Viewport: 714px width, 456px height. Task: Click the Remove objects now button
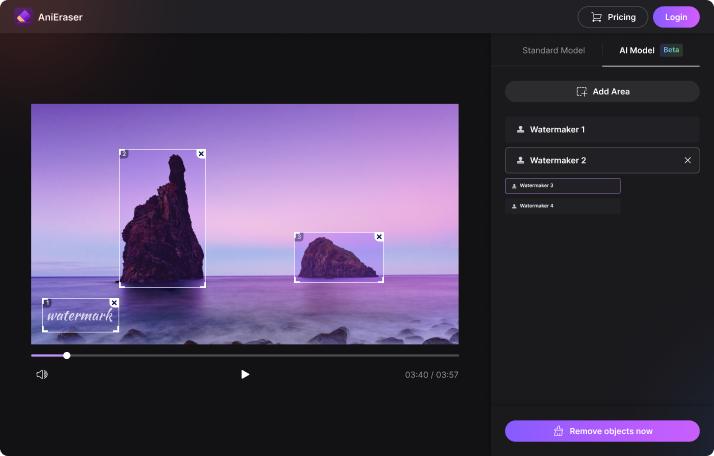pyautogui.click(x=602, y=431)
